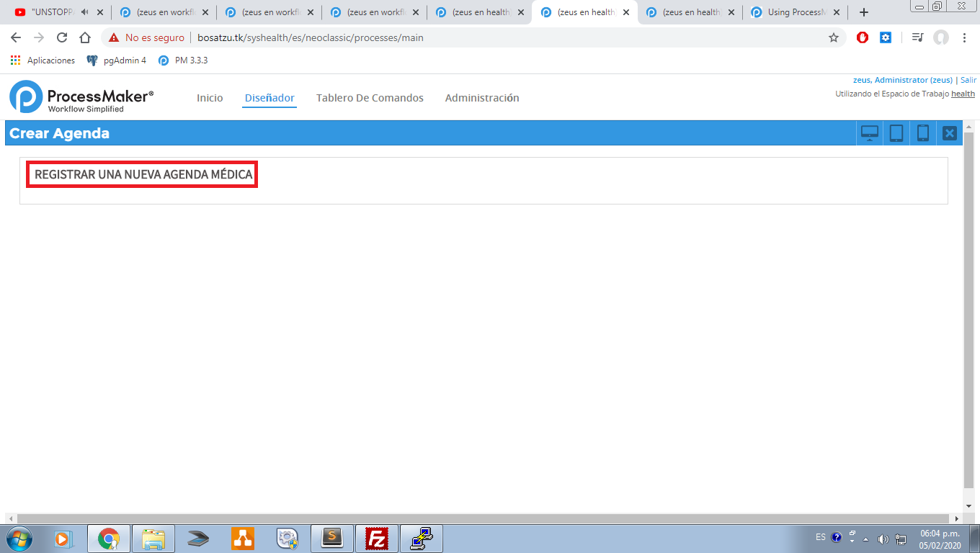Show hidden system tray icons
Viewport: 980px width, 553px height.
[865, 538]
